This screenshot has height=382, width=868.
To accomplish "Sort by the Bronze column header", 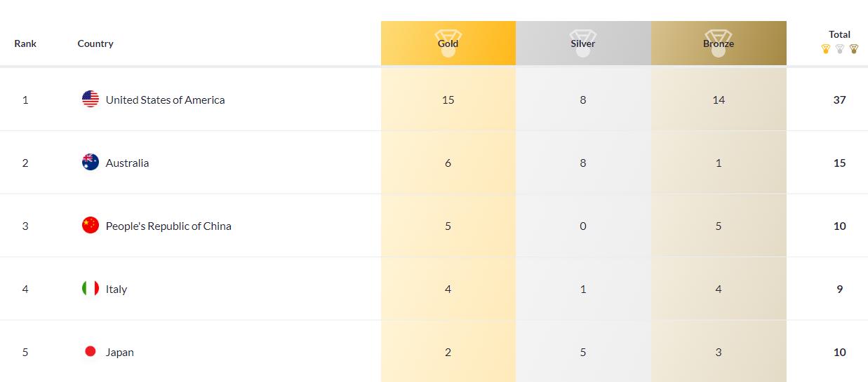I will pyautogui.click(x=719, y=43).
